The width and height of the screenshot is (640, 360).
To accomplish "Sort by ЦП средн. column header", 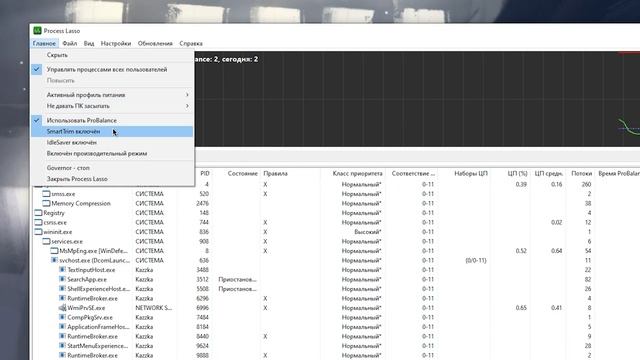I will point(549,173).
